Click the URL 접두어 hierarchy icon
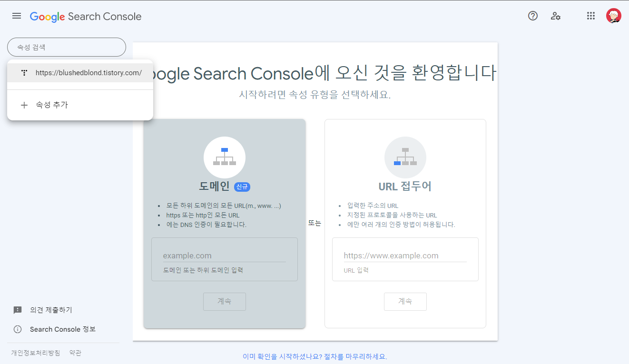The width and height of the screenshot is (629, 364). (x=405, y=157)
